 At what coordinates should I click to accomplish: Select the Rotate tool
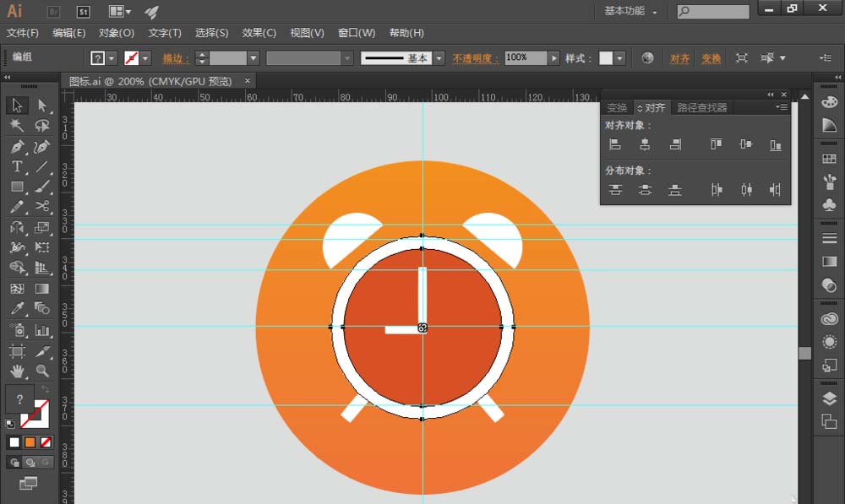17,227
